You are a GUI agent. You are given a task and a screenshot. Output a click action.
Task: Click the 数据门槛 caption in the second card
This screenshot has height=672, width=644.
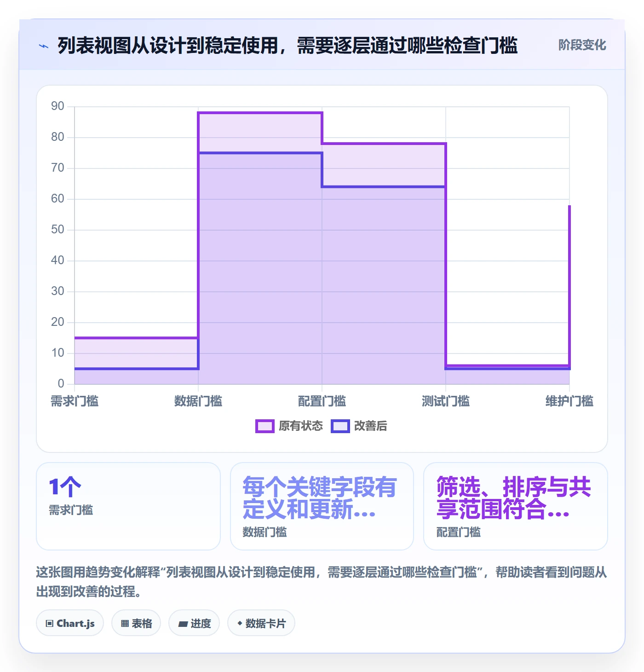coord(265,532)
